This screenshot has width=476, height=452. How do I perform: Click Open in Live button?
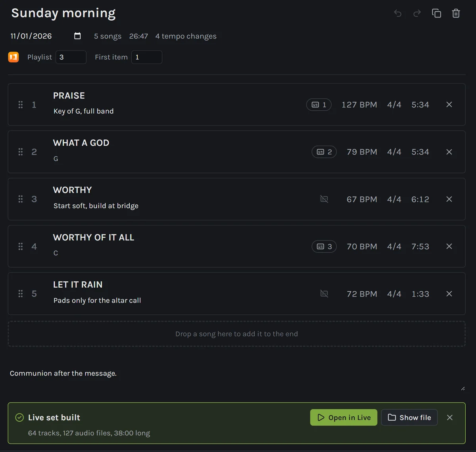[x=344, y=417]
